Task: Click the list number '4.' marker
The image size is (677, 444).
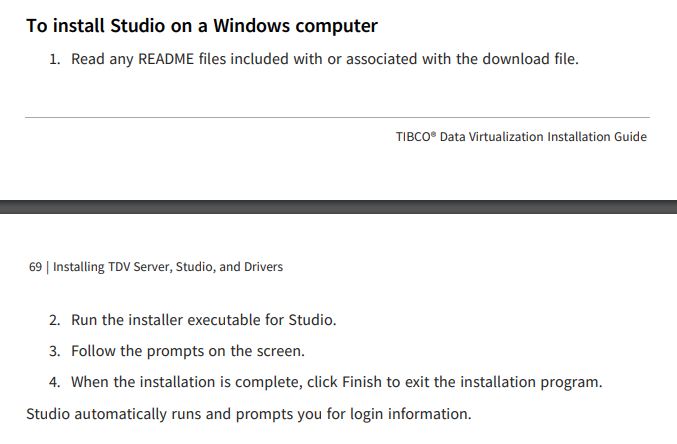Action: (x=55, y=382)
